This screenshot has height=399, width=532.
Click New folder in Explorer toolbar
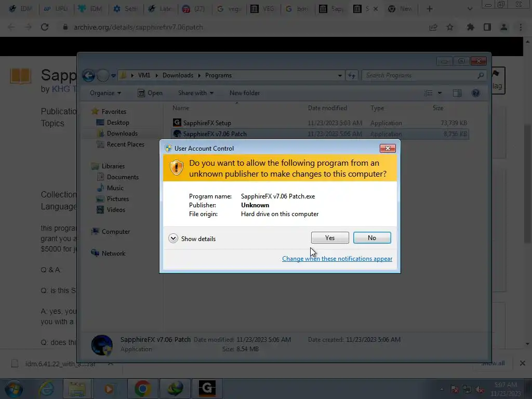(x=245, y=93)
